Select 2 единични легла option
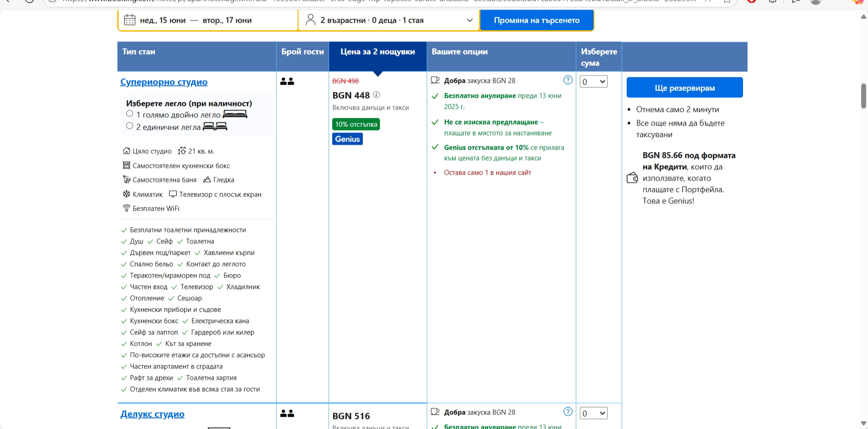This screenshot has height=429, width=868. pos(130,126)
